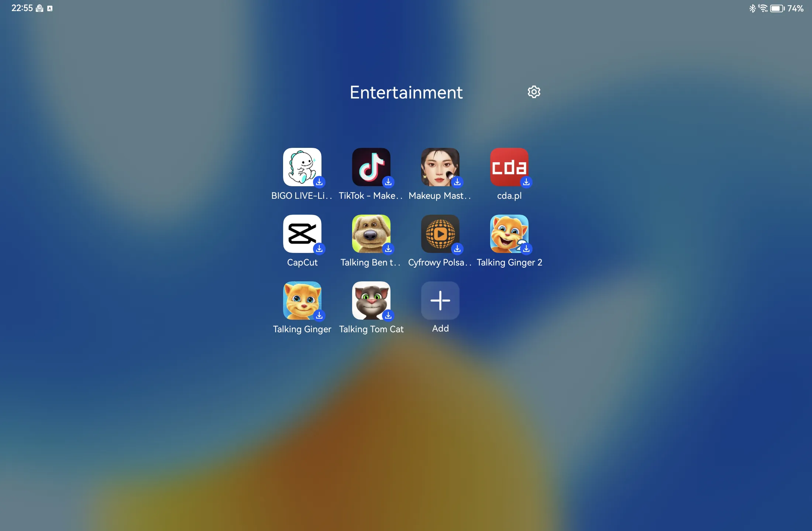Launch the CapCut app icon
The width and height of the screenshot is (812, 531).
(x=302, y=234)
